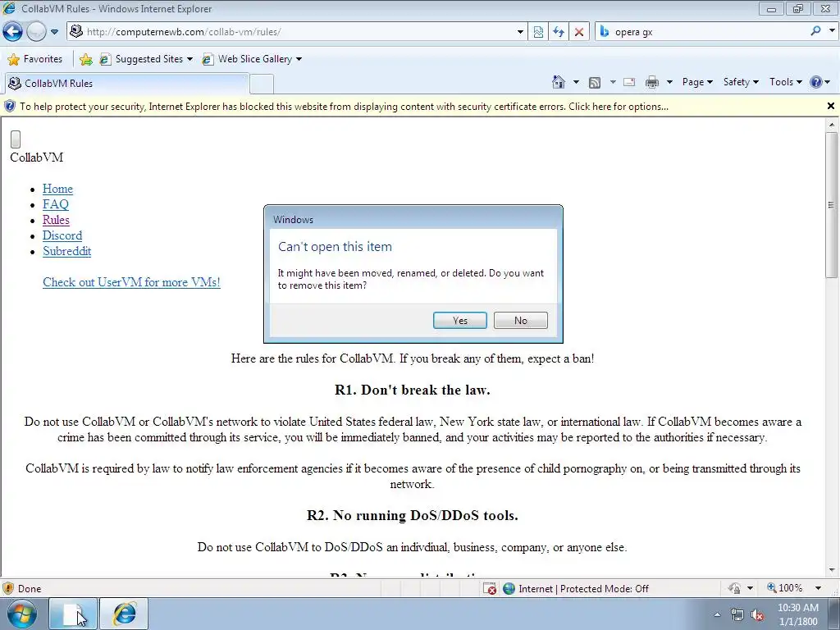Click the vertical scrollbar thumb
Image resolution: width=840 pixels, height=630 pixels.
tap(832, 204)
